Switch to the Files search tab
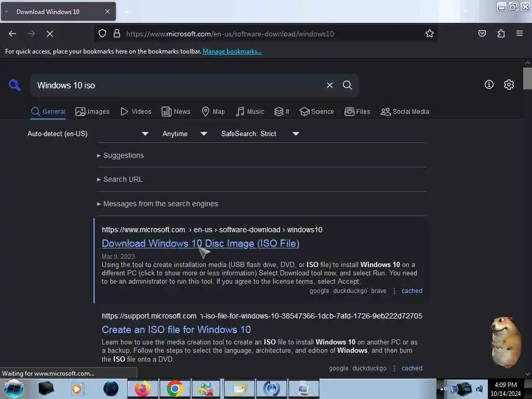This screenshot has height=399, width=532. [357, 112]
